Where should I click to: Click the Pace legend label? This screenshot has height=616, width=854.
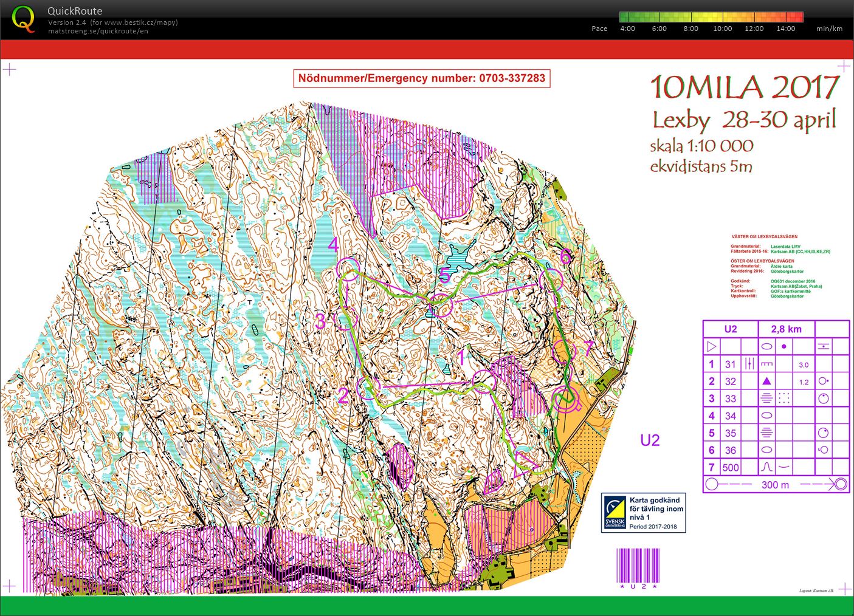599,29
